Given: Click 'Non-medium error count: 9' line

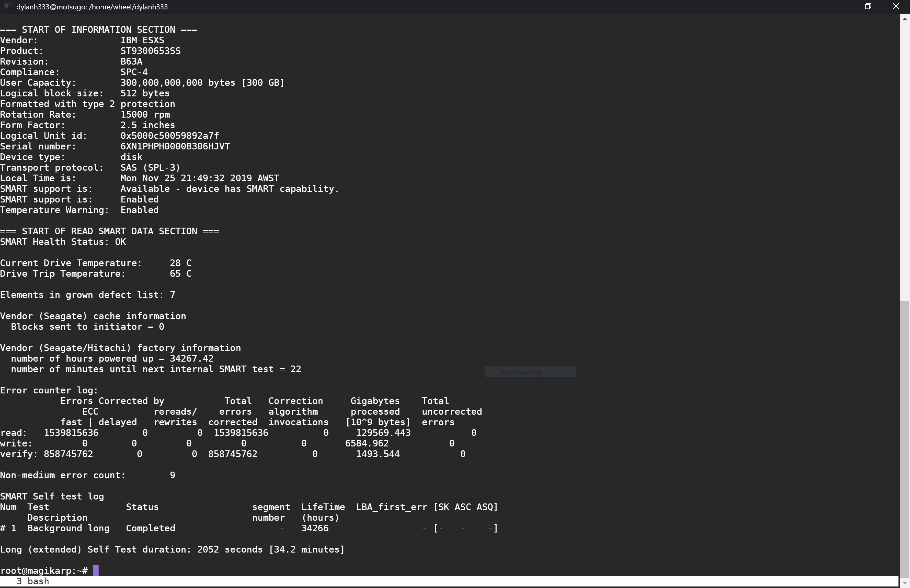Looking at the screenshot, I should coord(87,475).
